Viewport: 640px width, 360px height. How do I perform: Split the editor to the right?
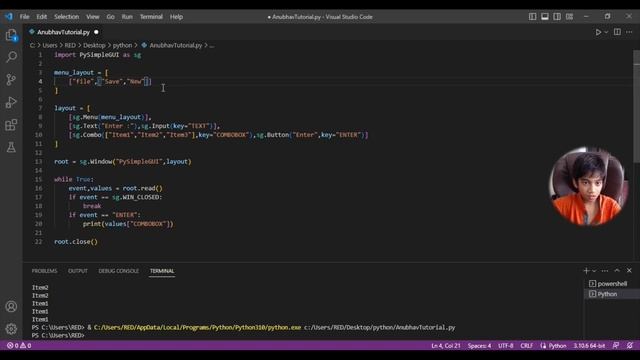(x=617, y=32)
